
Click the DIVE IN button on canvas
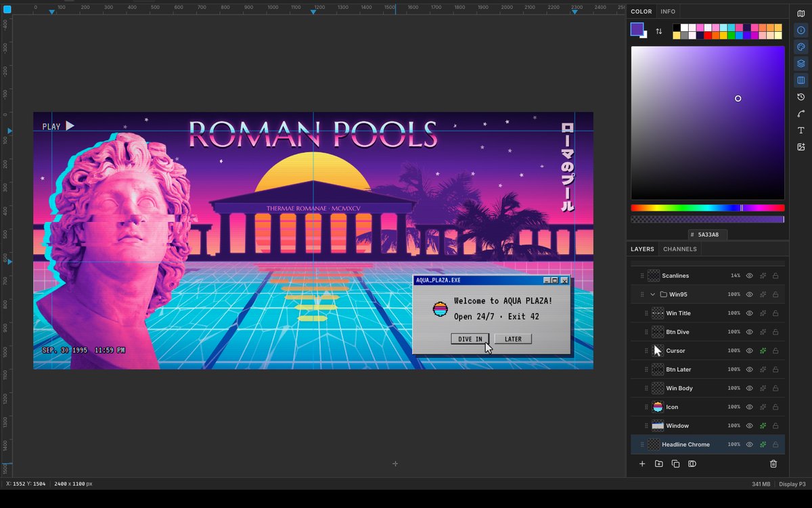pos(470,339)
